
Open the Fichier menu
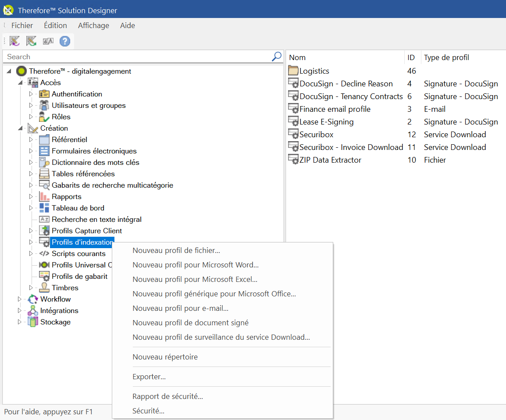(22, 25)
